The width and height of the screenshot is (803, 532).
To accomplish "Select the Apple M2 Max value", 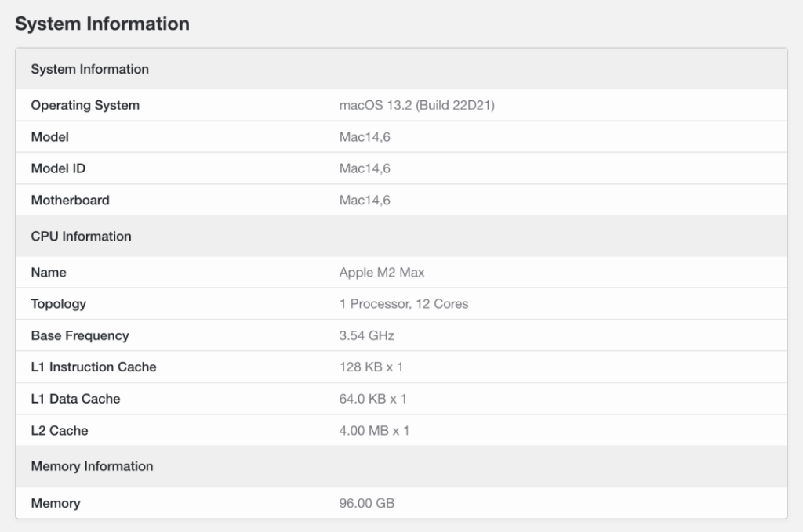I will pyautogui.click(x=382, y=273).
